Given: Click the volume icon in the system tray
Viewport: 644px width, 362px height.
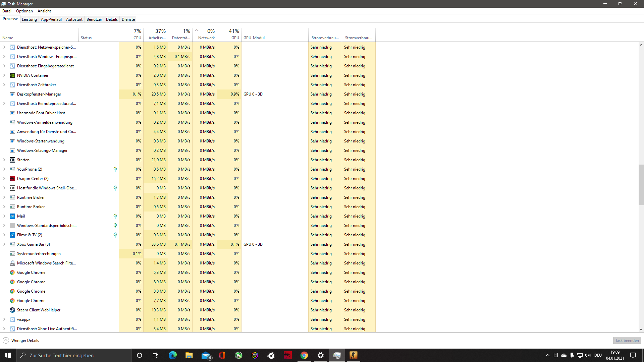Looking at the screenshot, I should coord(588,355).
